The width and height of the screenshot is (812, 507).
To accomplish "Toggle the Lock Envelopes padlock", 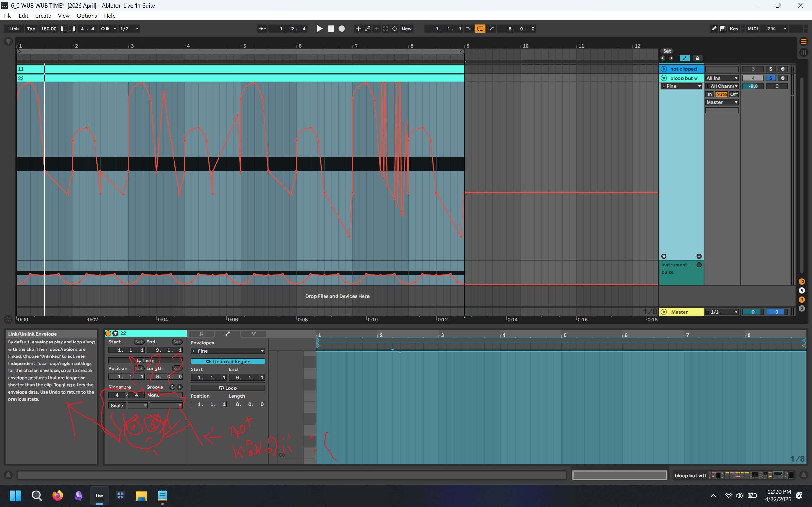I will click(x=697, y=58).
